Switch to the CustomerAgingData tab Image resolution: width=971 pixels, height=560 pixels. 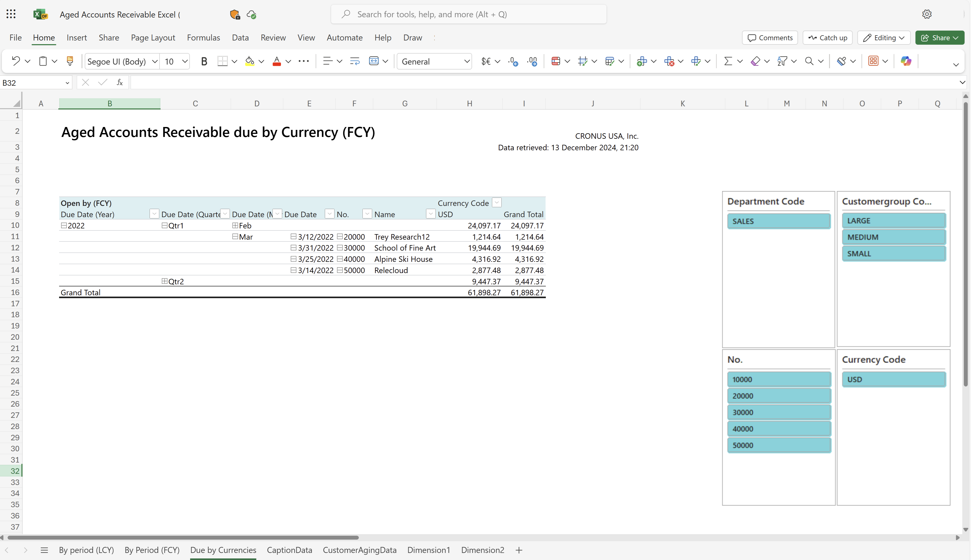tap(360, 550)
